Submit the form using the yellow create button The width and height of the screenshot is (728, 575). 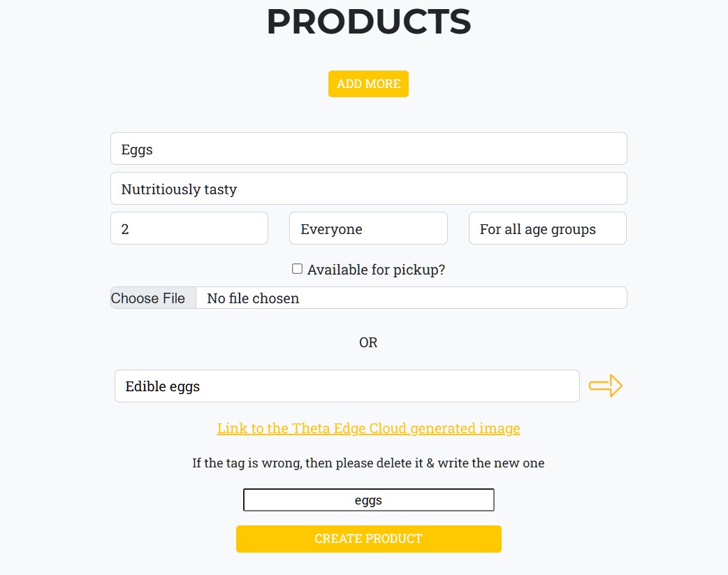[x=368, y=539]
